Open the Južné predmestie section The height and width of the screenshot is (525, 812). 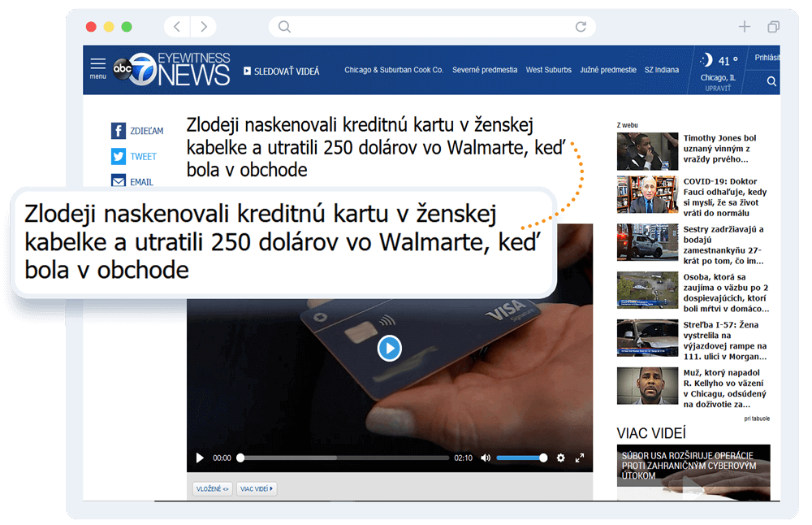pos(608,70)
